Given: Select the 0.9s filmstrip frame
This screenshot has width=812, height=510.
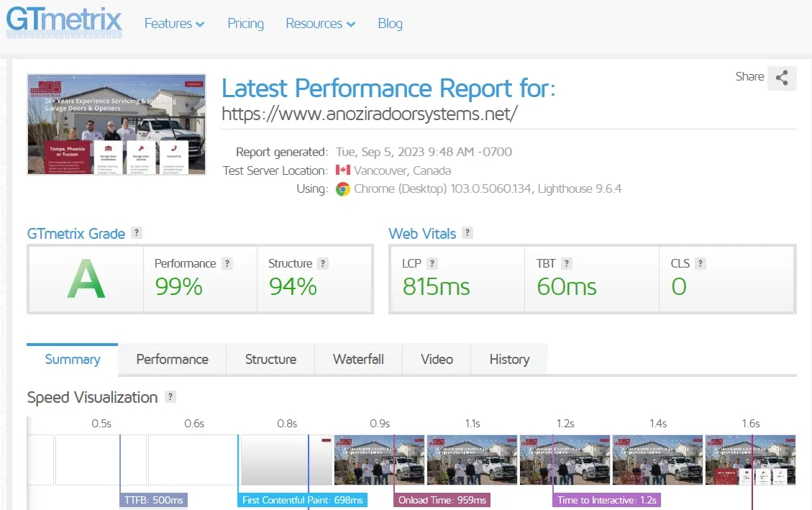Looking at the screenshot, I should pyautogui.click(x=379, y=460).
